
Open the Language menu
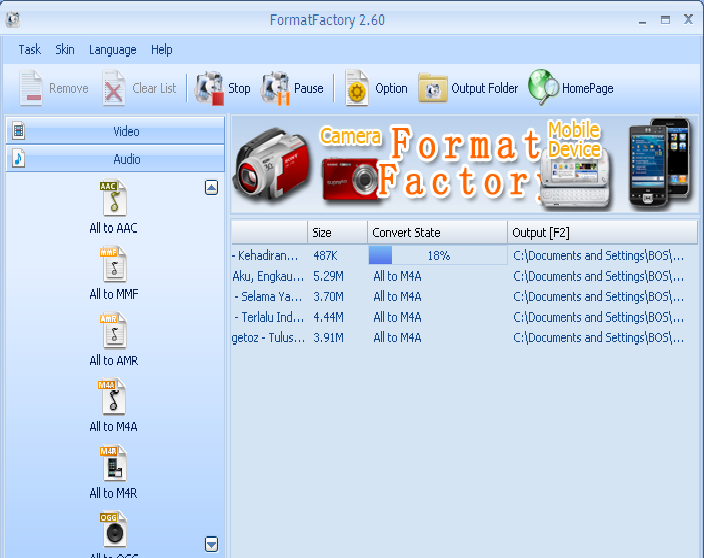tap(113, 50)
